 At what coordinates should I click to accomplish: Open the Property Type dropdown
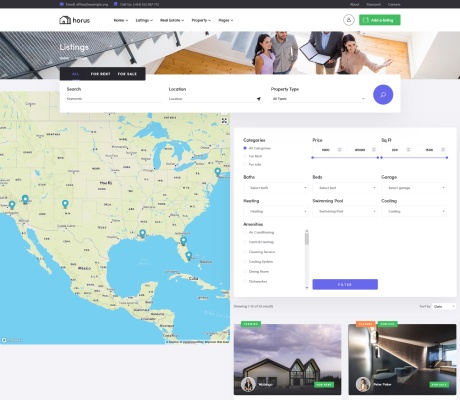point(318,99)
